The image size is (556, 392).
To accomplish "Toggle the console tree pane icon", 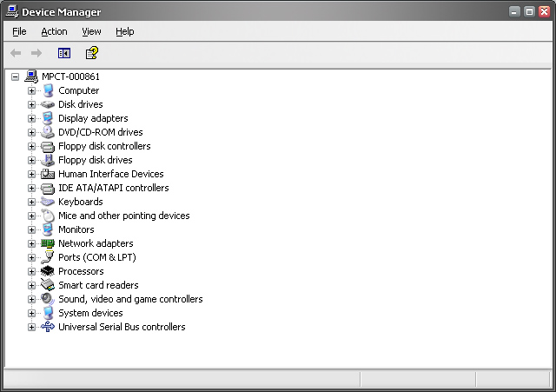I will point(64,53).
